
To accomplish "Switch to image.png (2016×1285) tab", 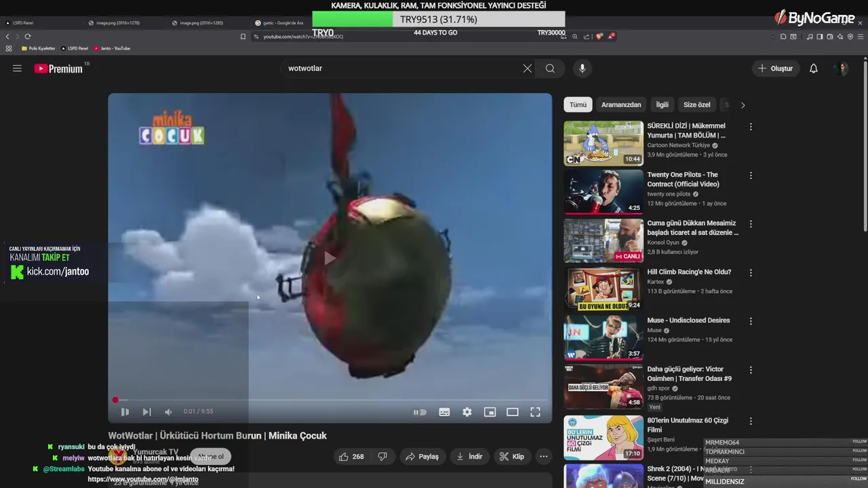I will [209, 23].
